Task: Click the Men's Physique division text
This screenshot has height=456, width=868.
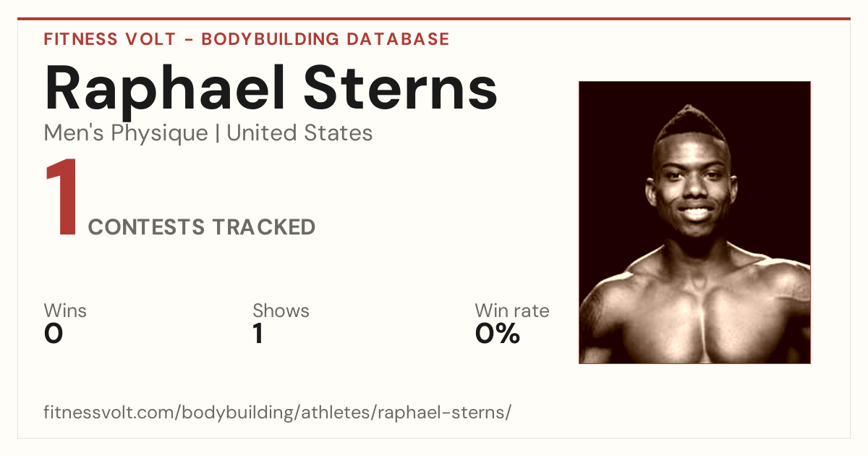Action: tap(126, 133)
